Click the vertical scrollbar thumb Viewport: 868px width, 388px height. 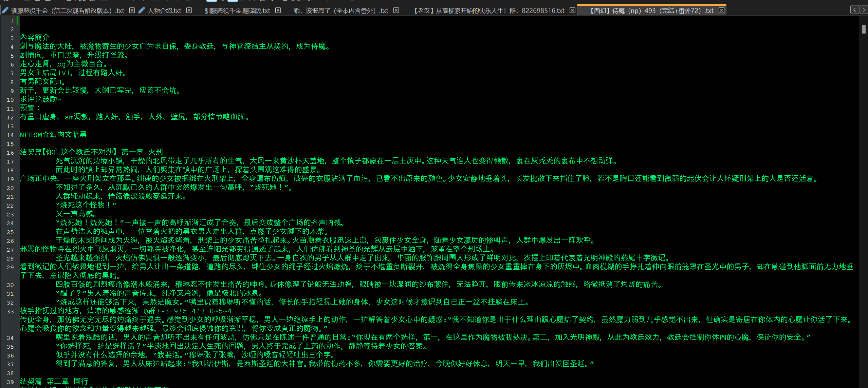[864, 29]
